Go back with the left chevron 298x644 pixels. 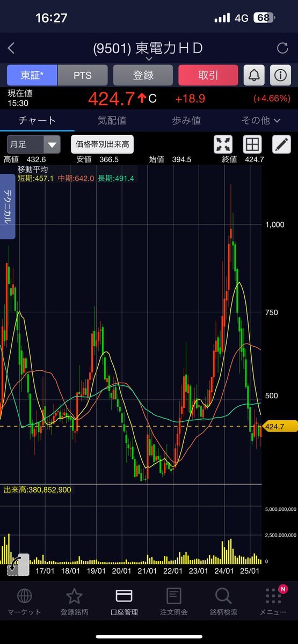tap(11, 48)
